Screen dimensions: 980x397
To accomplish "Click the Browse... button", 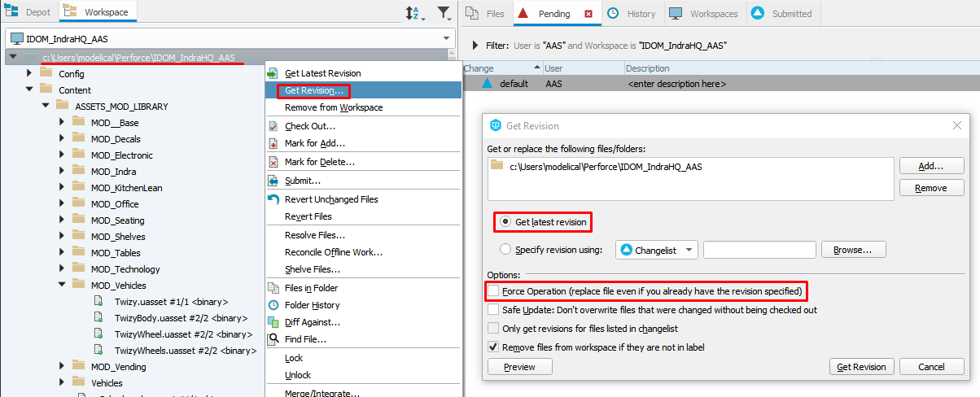I will [x=853, y=250].
